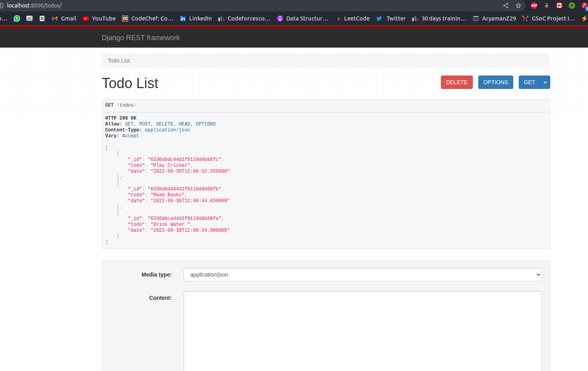Click the Content label
Image resolution: width=588 pixels, height=371 pixels.
click(160, 298)
